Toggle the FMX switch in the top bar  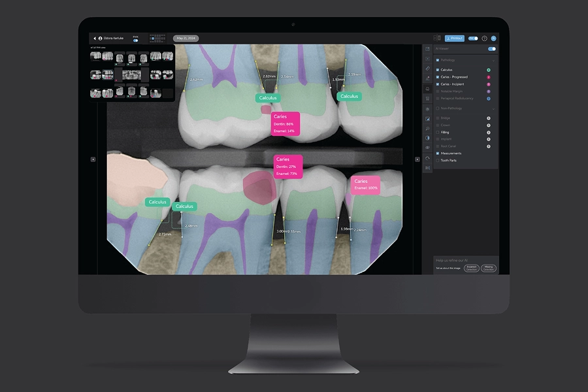tap(135, 41)
